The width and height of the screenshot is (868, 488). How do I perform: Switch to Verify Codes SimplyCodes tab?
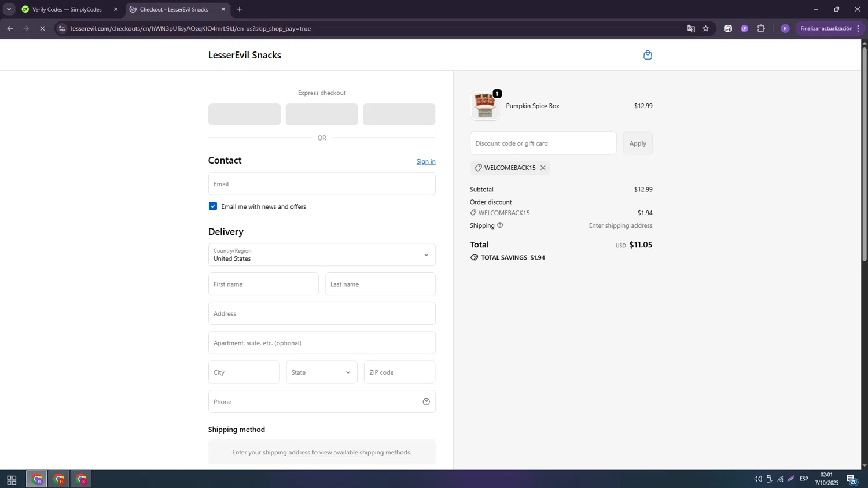pyautogui.click(x=67, y=9)
